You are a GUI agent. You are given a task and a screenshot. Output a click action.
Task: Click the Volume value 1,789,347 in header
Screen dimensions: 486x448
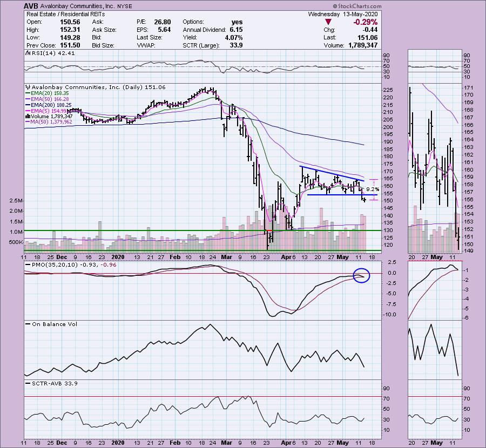[x=363, y=45]
